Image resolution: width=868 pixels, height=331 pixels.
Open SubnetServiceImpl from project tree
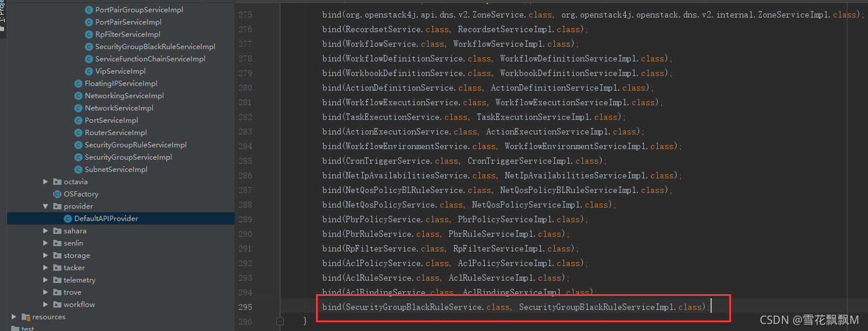(x=116, y=170)
